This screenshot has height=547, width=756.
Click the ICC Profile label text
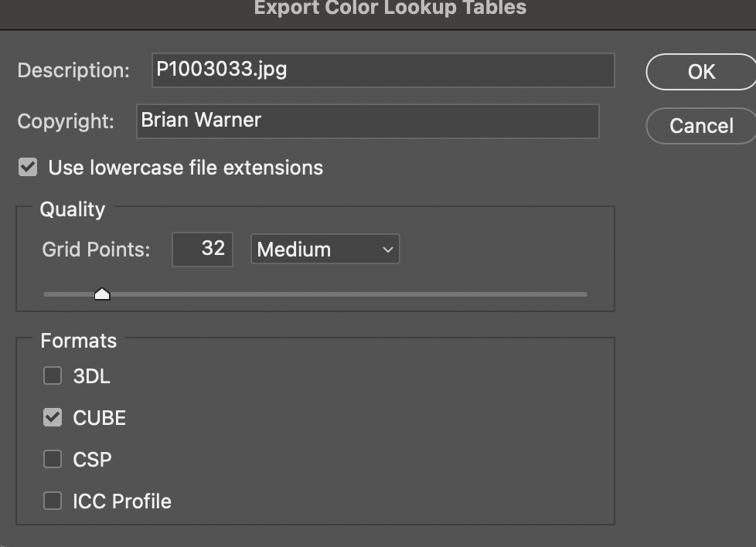[x=122, y=501]
